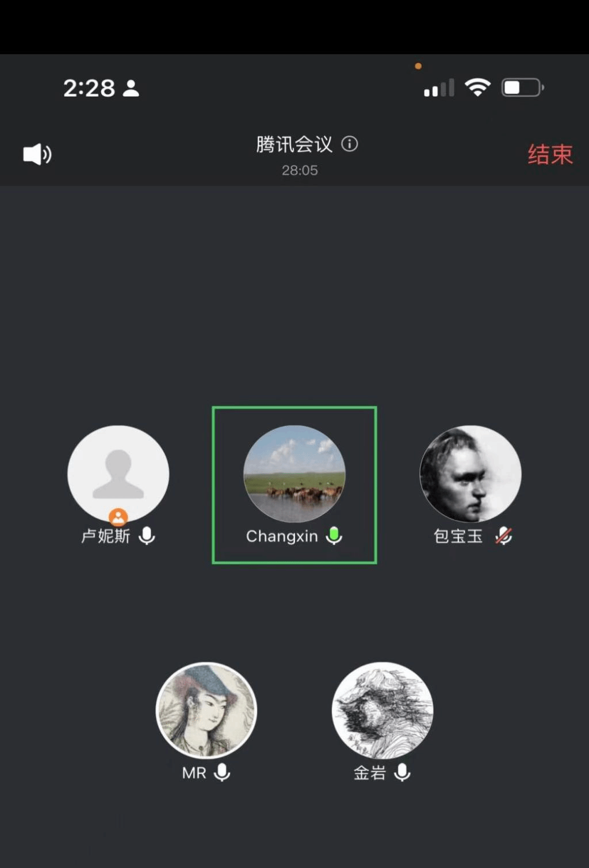Tap 金岩's microphone icon
Image resolution: width=589 pixels, height=868 pixels.
coord(403,773)
